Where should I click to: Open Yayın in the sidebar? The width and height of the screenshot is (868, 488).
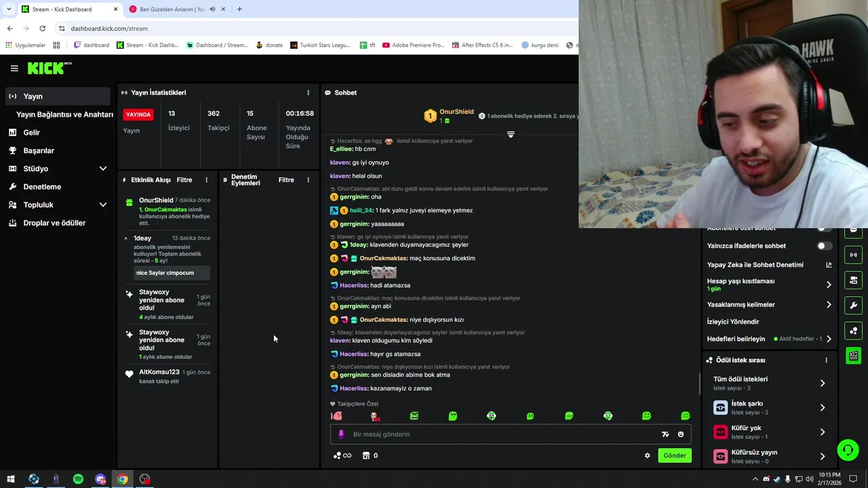pos(57,96)
